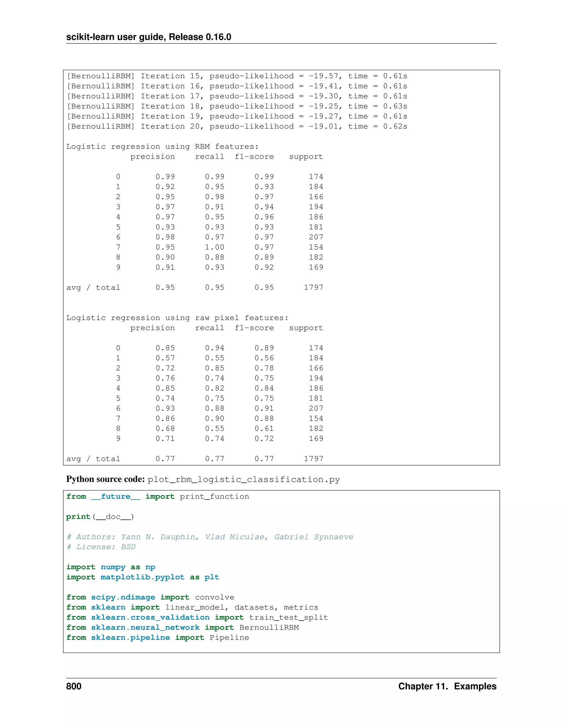
Task: Click the BernoulliRBM import line
Action: click(183, 628)
